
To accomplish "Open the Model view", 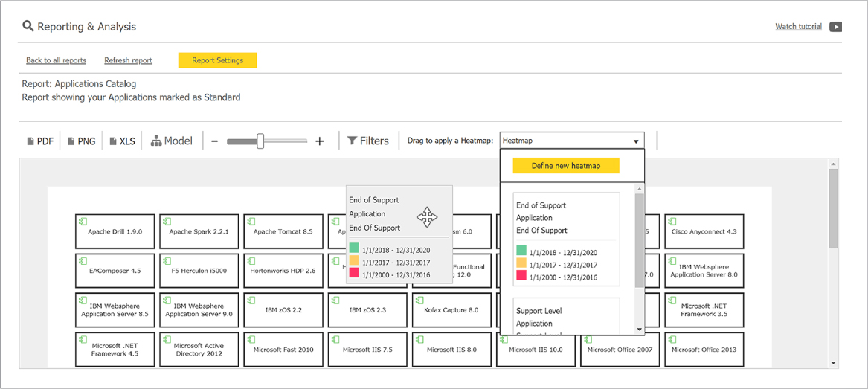I will point(172,141).
